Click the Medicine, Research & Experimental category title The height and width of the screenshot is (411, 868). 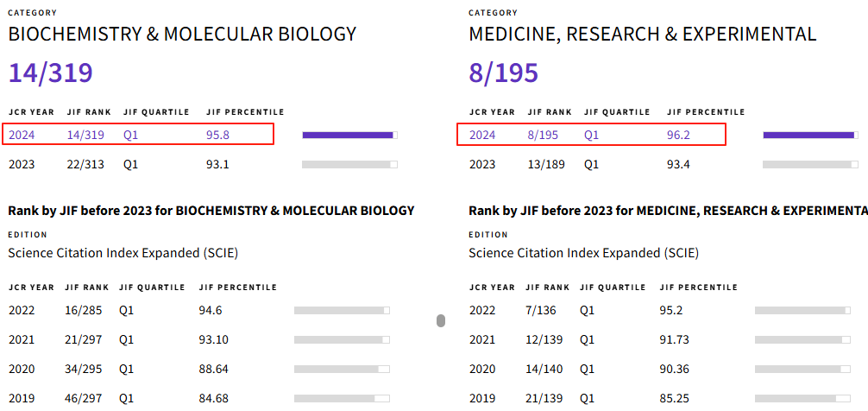pyautogui.click(x=642, y=35)
